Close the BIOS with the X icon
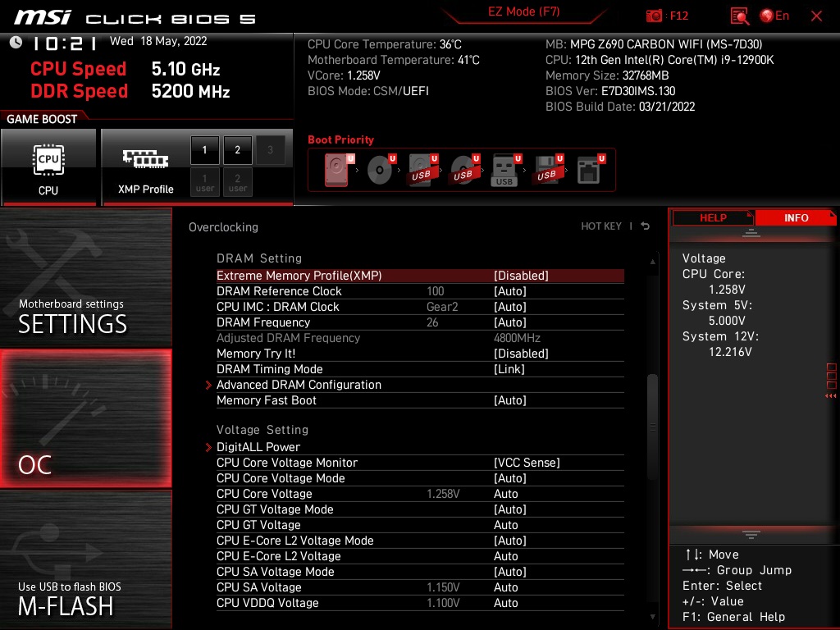Screen dimensions: 840x630 click(816, 16)
